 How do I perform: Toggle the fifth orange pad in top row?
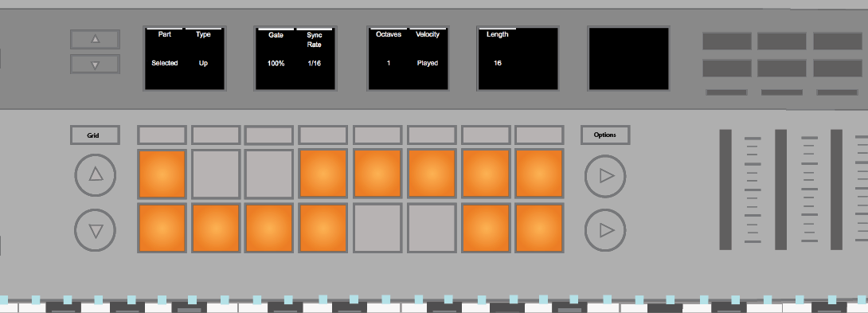click(377, 174)
